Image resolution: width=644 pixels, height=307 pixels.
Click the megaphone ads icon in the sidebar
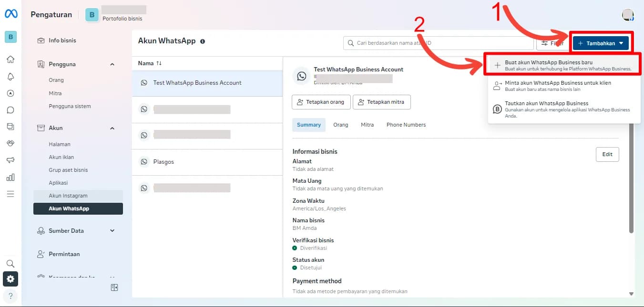tap(10, 160)
